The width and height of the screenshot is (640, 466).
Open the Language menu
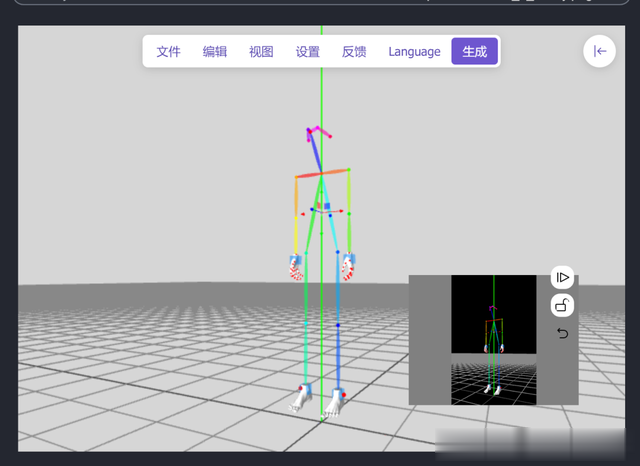[414, 51]
